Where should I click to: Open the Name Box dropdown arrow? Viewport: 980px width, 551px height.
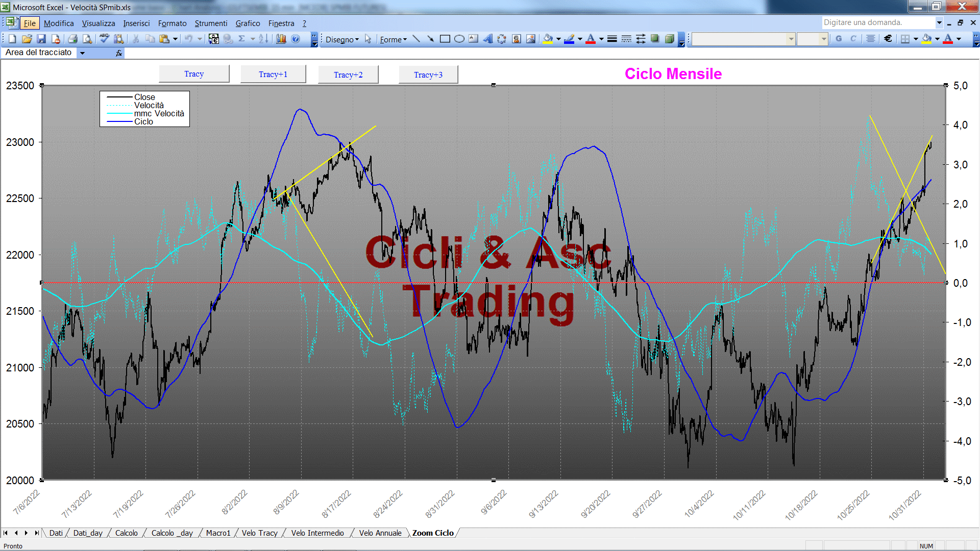click(82, 53)
